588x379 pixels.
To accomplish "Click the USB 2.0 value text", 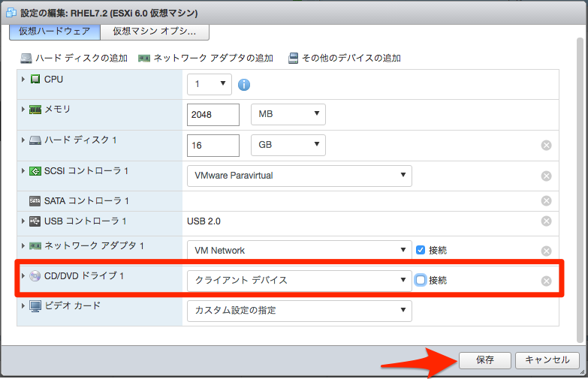I will [x=204, y=221].
